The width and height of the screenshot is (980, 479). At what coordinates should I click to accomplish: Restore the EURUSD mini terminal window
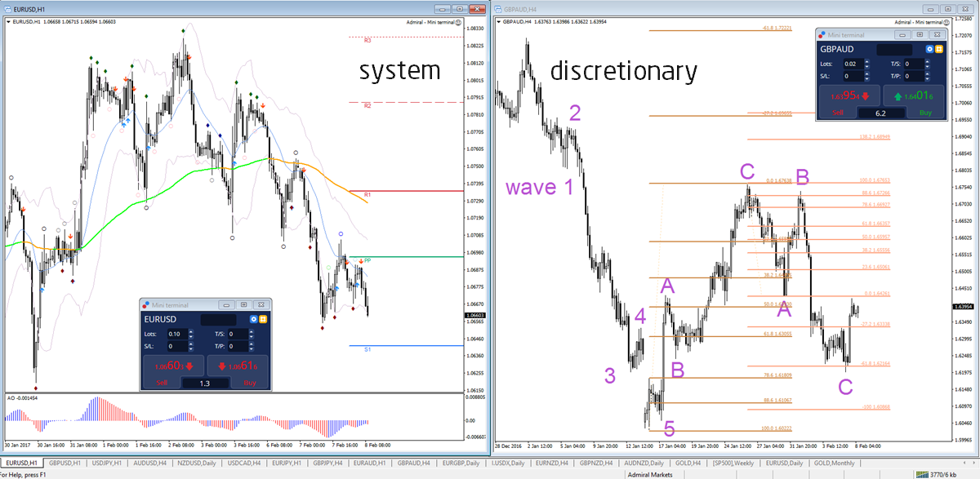(243, 304)
